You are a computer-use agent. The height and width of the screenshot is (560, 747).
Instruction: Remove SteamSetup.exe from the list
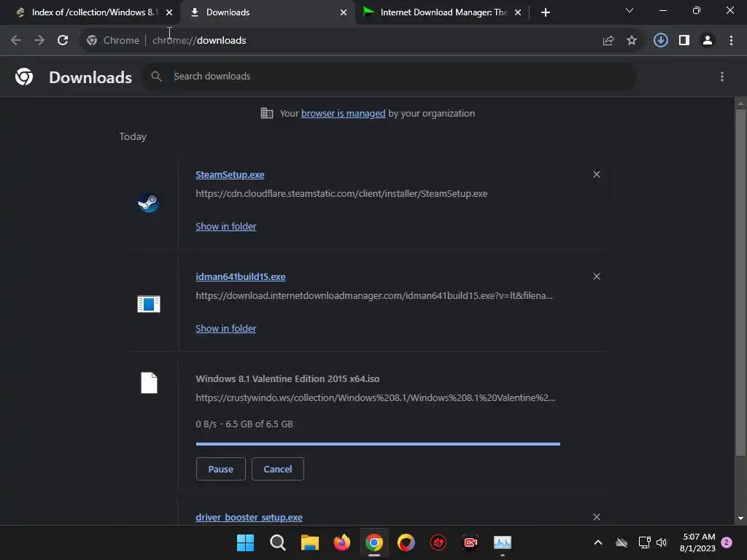point(597,174)
